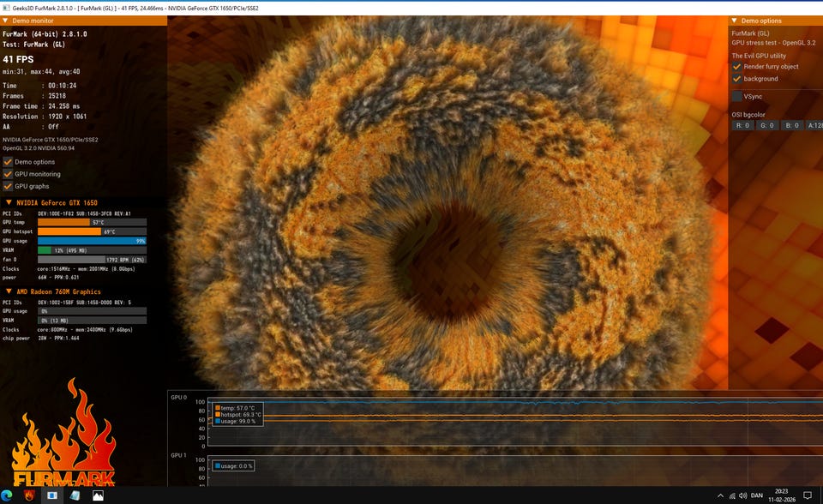The height and width of the screenshot is (504, 823).
Task: Collapse the Demo options panel header
Action: [x=735, y=21]
